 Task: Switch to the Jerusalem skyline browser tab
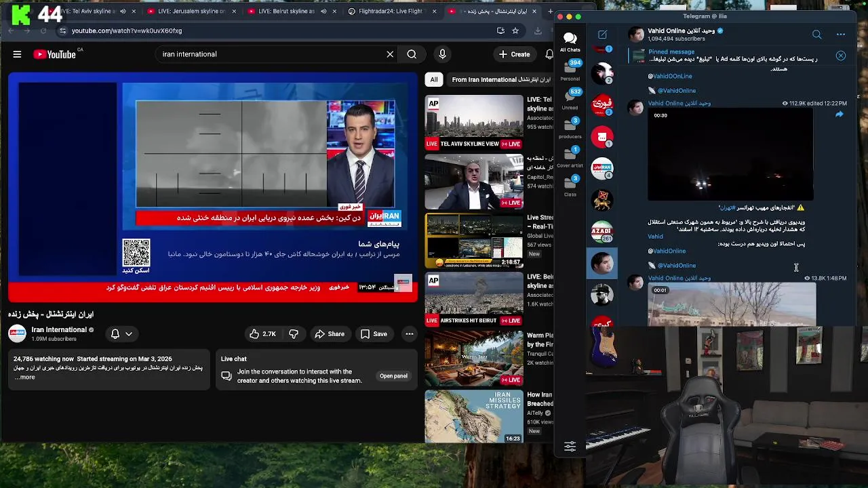click(191, 11)
